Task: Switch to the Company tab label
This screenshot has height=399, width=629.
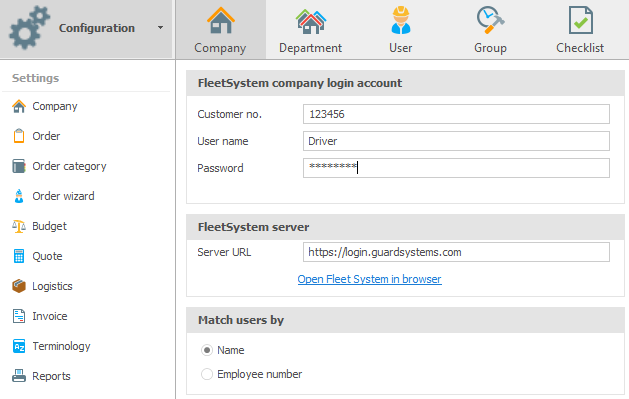Action: coord(220,48)
